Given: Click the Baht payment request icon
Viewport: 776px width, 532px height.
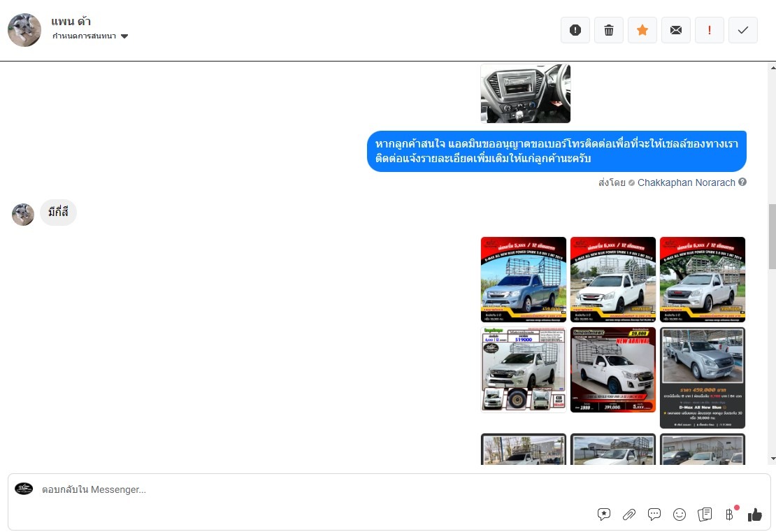Looking at the screenshot, I should coord(730,515).
